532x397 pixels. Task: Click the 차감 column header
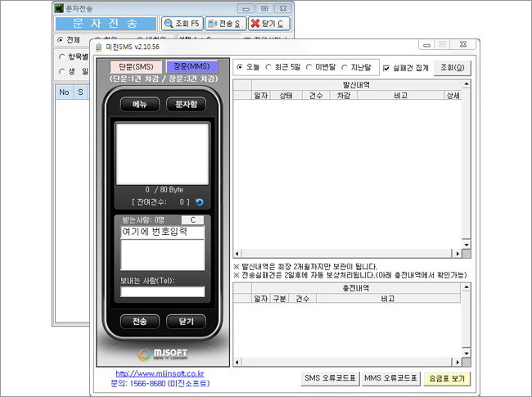point(344,96)
